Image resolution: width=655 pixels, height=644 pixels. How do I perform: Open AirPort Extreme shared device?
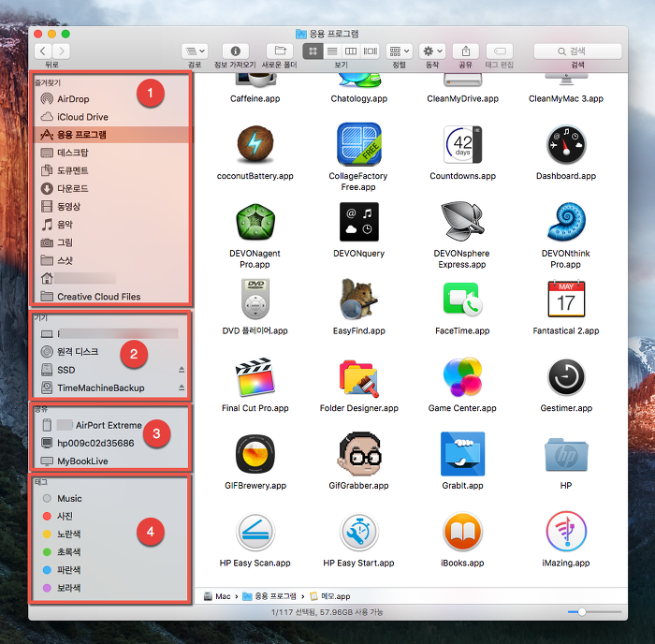pyautogui.click(x=110, y=425)
